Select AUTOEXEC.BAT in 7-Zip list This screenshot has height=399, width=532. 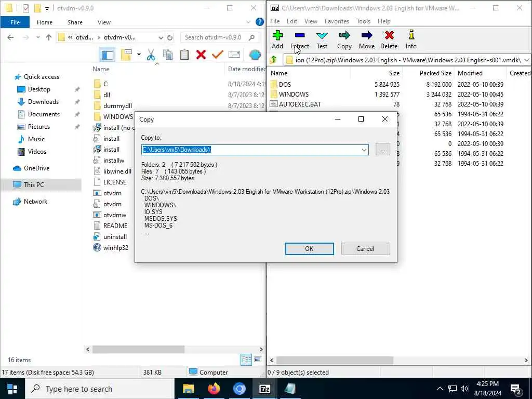(300, 104)
